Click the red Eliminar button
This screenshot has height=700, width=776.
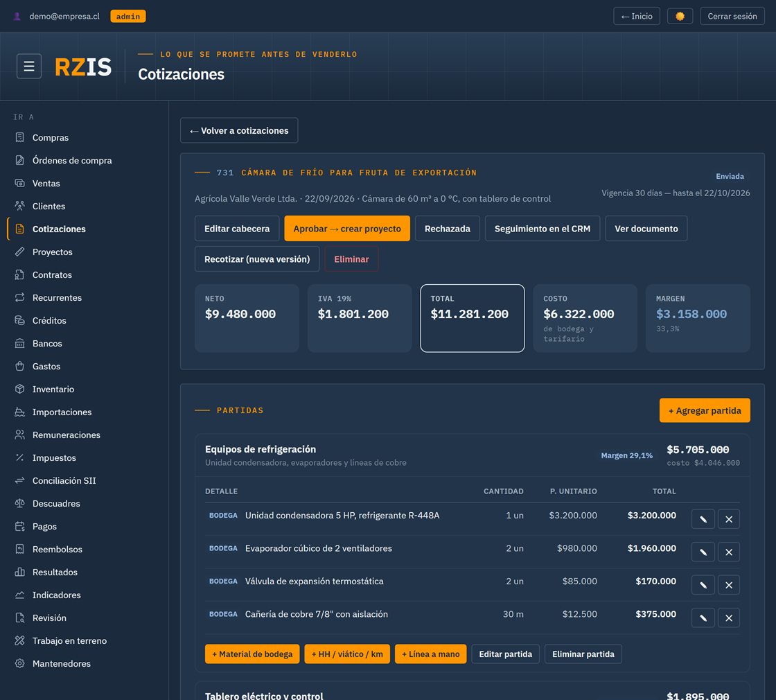[x=351, y=259]
